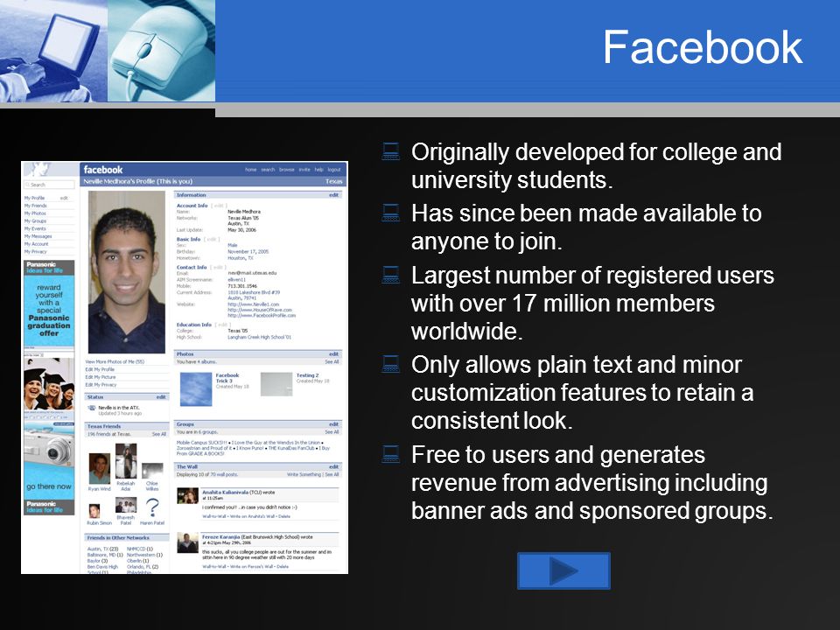840x630 pixels.
Task: Open 'My Friends' in facebook sidebar
Action: 35,206
